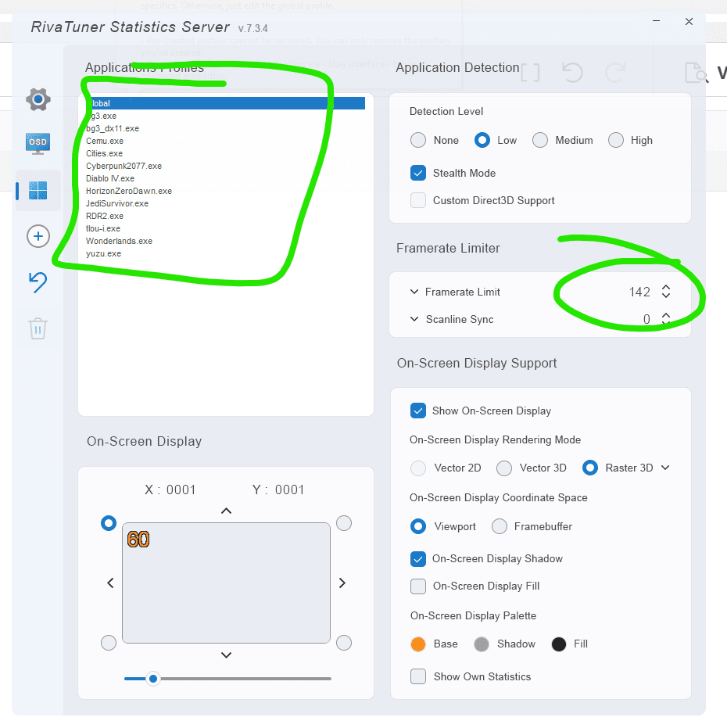The height and width of the screenshot is (728, 727).
Task: Select Cyberpunk2077.exe profile
Action: coord(124,166)
